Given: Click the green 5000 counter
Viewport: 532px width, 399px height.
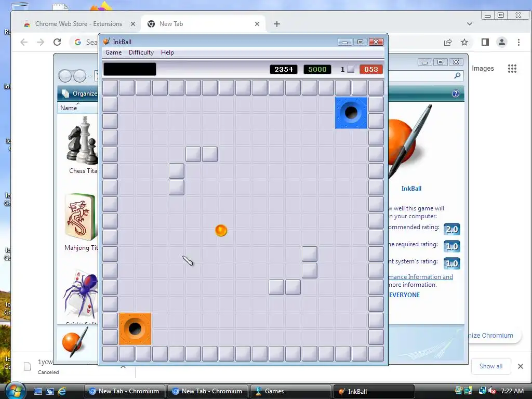Looking at the screenshot, I should pyautogui.click(x=317, y=69).
